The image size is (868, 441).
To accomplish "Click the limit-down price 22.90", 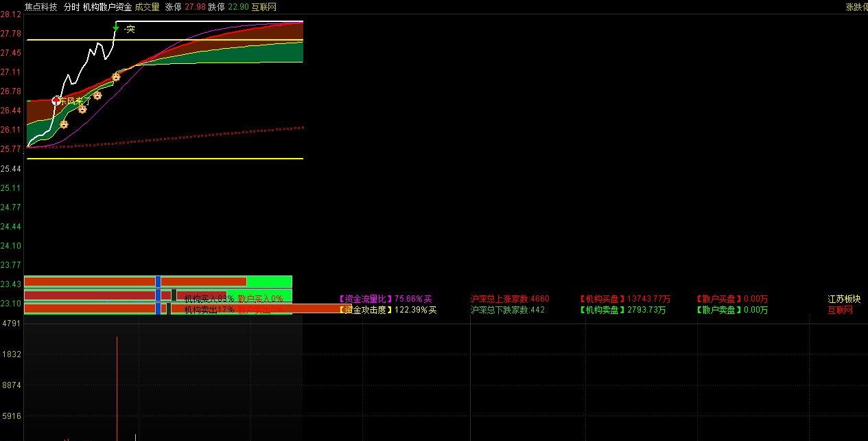I will pyautogui.click(x=238, y=7).
